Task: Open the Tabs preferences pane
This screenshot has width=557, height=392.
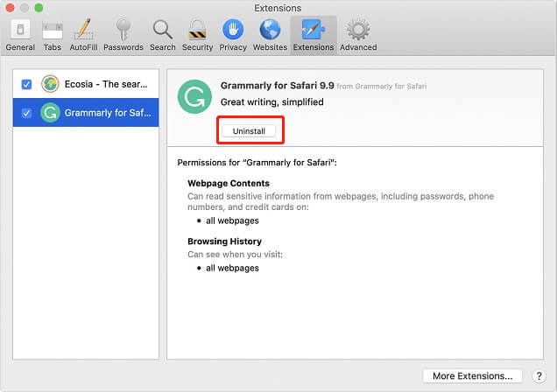Action: tap(53, 36)
